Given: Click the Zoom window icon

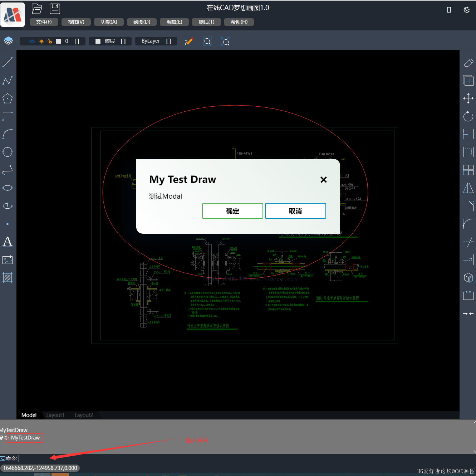Looking at the screenshot, I should 207,41.
